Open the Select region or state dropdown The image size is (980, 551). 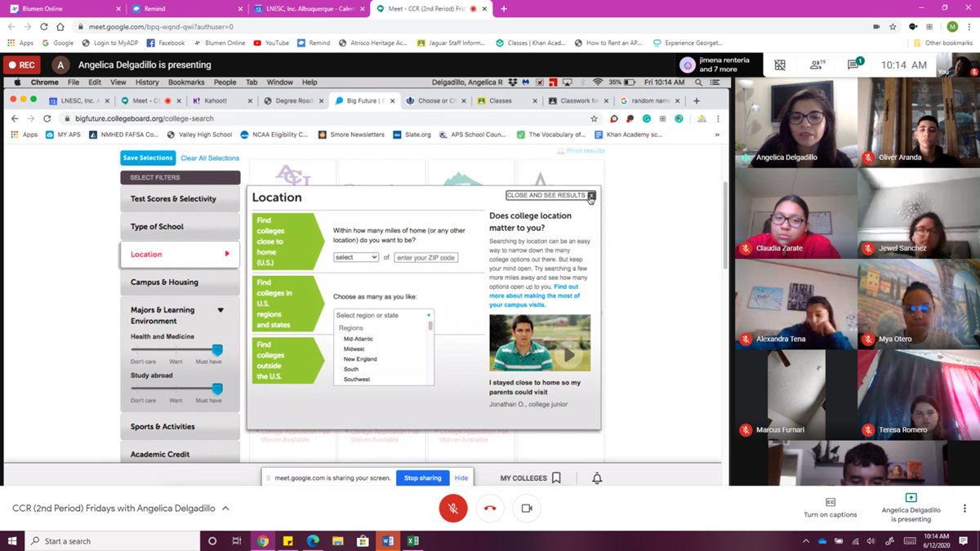[383, 315]
